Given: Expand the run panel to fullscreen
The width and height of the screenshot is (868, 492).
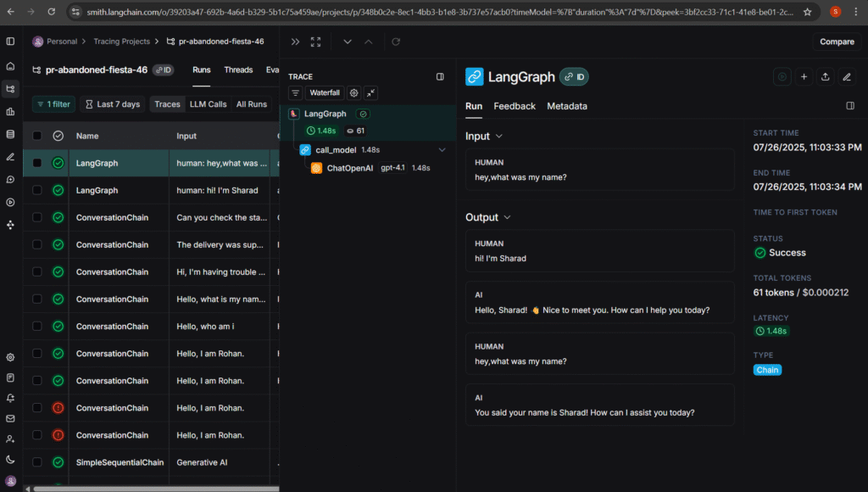Looking at the screenshot, I should click(x=315, y=42).
